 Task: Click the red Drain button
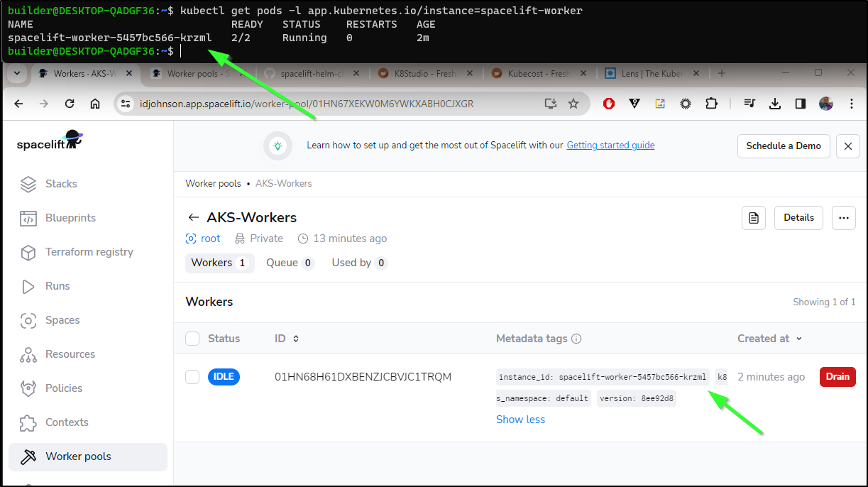pos(837,377)
